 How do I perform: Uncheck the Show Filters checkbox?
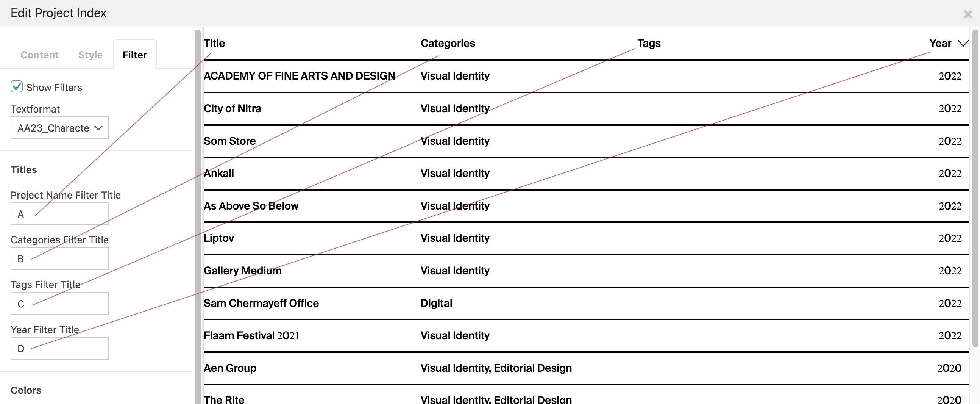click(17, 87)
